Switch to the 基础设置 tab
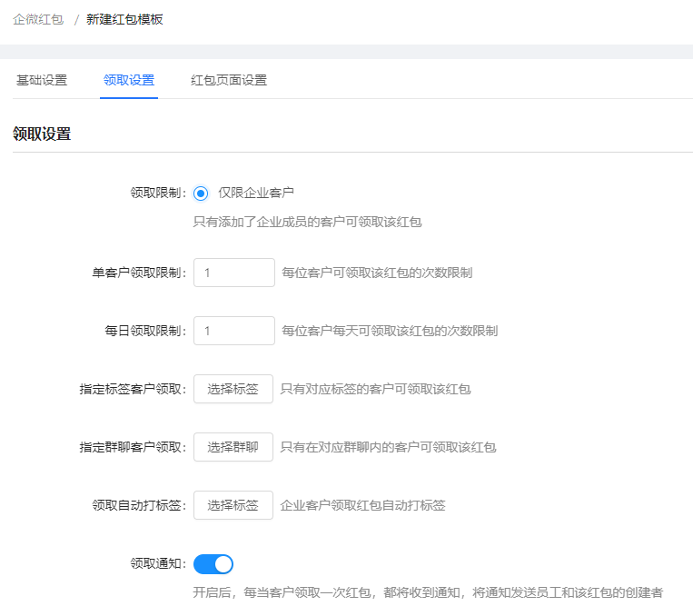 (x=42, y=80)
